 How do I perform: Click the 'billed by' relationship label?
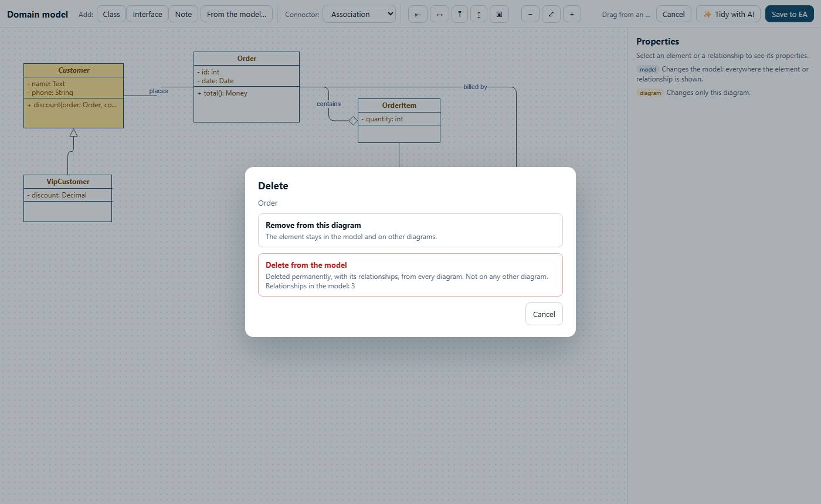click(475, 87)
